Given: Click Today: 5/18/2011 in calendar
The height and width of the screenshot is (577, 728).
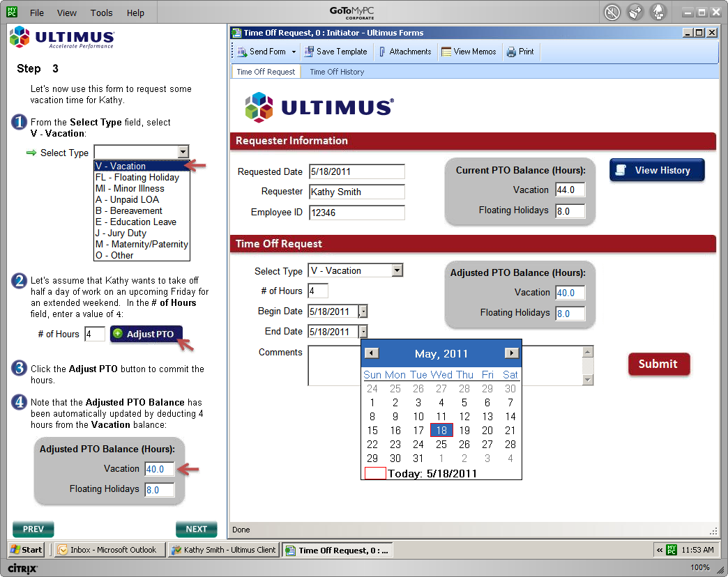Looking at the screenshot, I should 432,474.
